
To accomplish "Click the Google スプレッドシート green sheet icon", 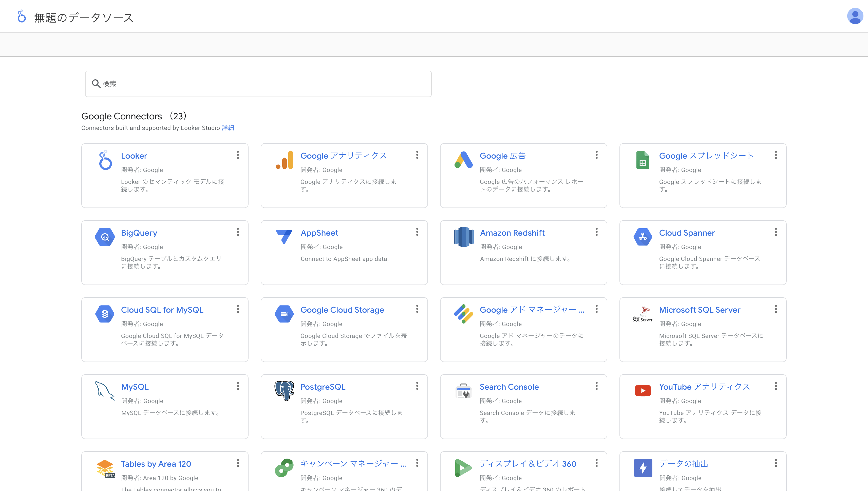I will coord(643,160).
